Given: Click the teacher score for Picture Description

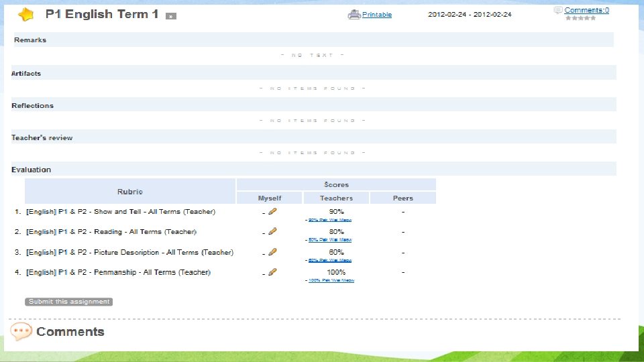Looking at the screenshot, I should point(336,252).
